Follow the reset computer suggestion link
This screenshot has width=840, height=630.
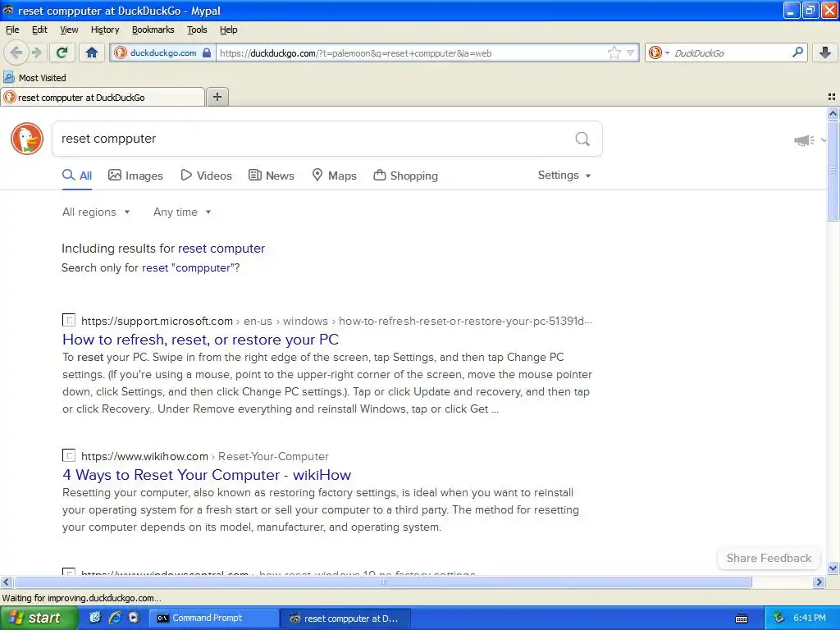click(x=221, y=249)
